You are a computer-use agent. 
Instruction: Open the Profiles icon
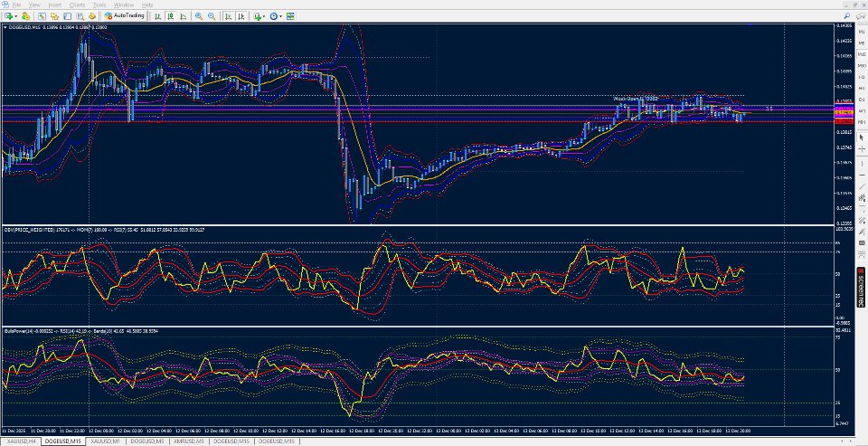25,16
